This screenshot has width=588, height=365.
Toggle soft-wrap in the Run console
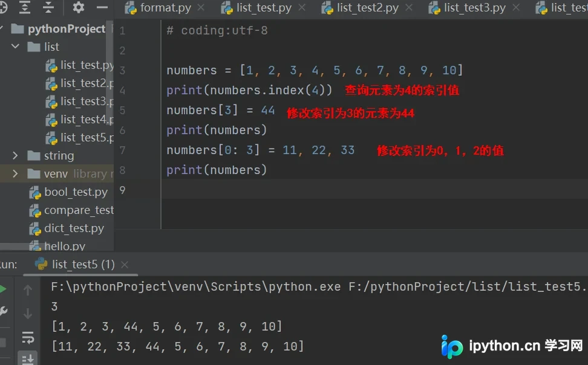click(28, 338)
